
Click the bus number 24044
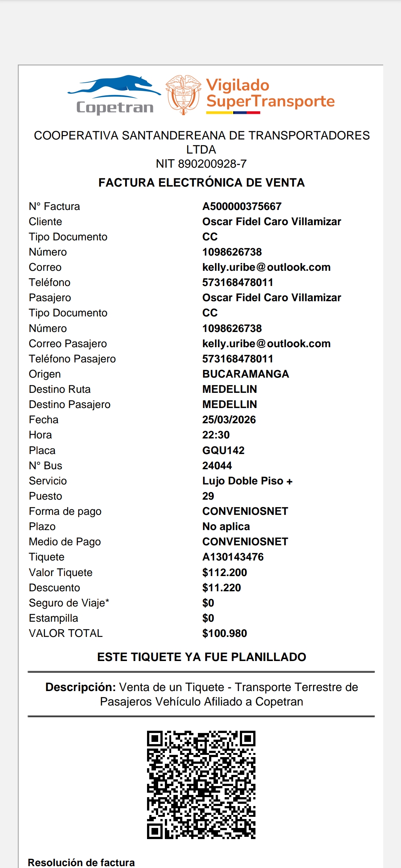217,466
